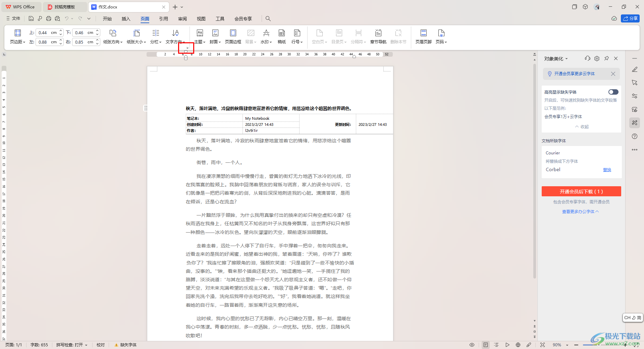This screenshot has height=349, width=644.
Task: Open the 行号 line numbers menu
Action: tap(297, 37)
